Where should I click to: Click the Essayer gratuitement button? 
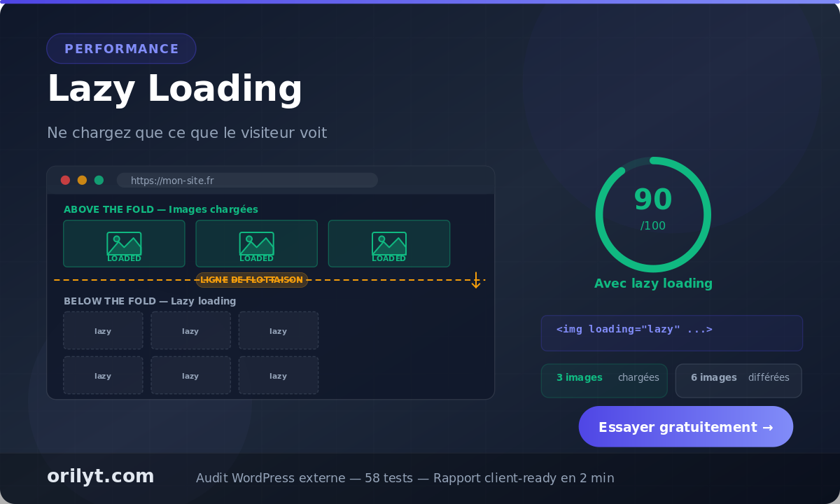[686, 426]
